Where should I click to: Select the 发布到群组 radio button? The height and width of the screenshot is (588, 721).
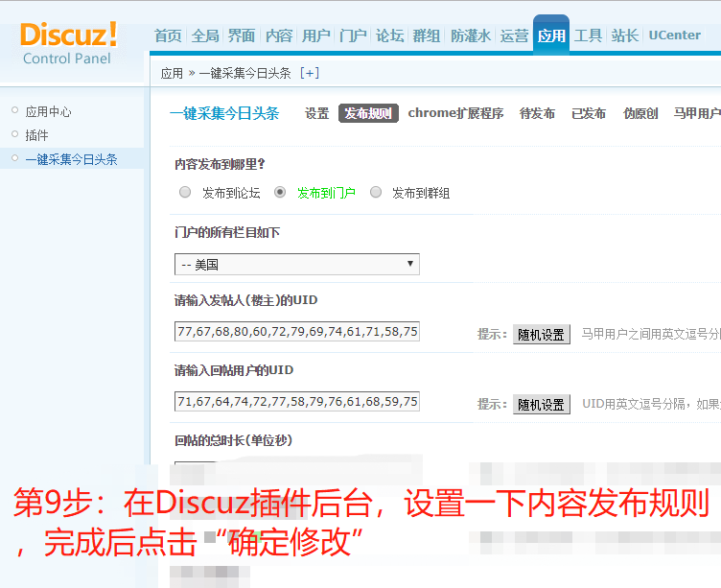click(376, 192)
